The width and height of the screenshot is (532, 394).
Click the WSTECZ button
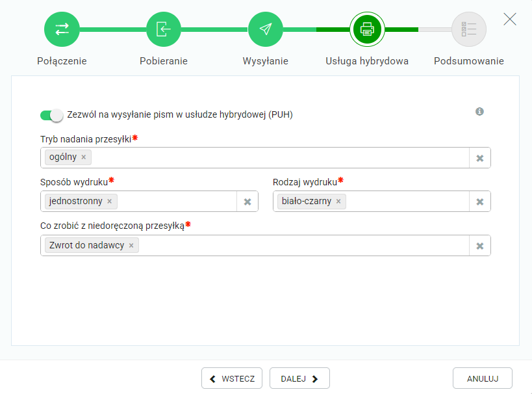click(x=232, y=378)
